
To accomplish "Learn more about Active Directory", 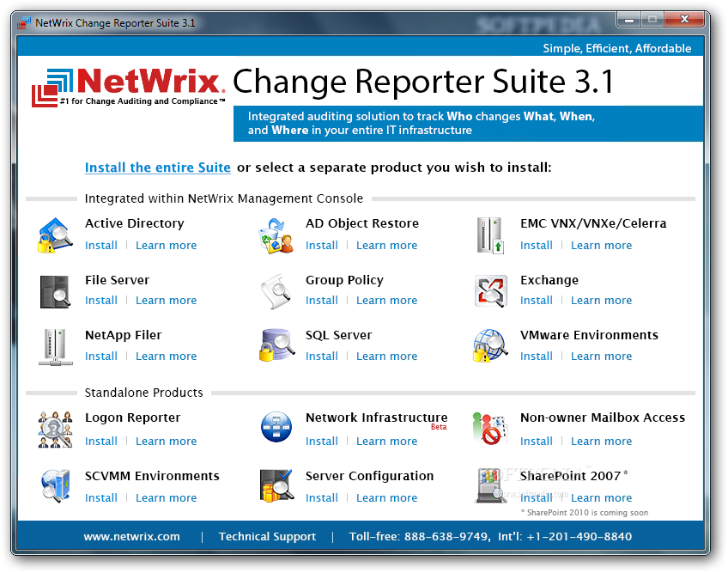I will [167, 246].
